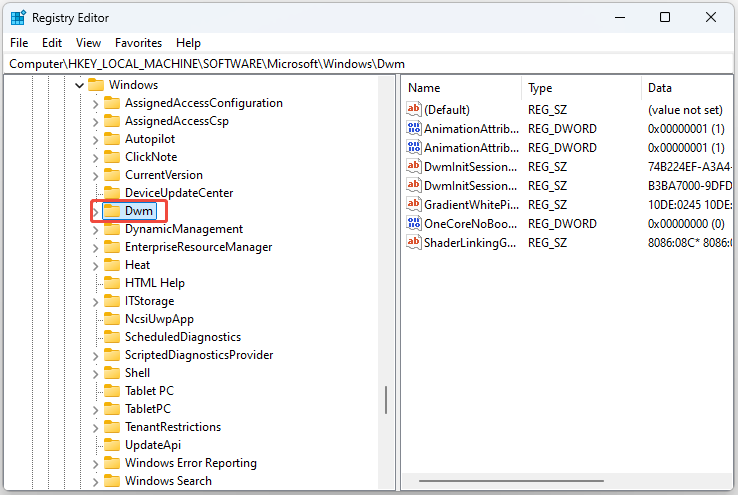Image resolution: width=738 pixels, height=495 pixels.
Task: Select the ScriptedDiagnosticsProvider key
Action: coord(199,355)
